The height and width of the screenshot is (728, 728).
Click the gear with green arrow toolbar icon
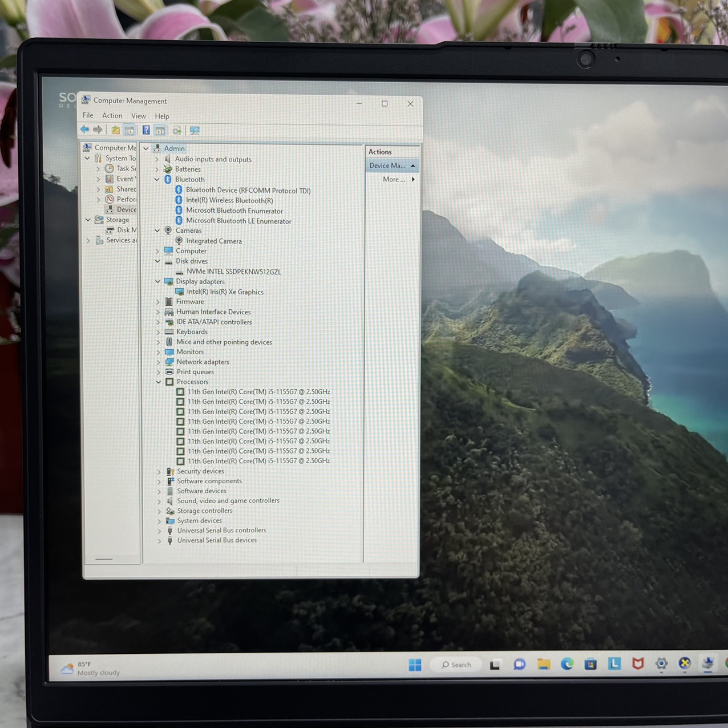[x=177, y=131]
